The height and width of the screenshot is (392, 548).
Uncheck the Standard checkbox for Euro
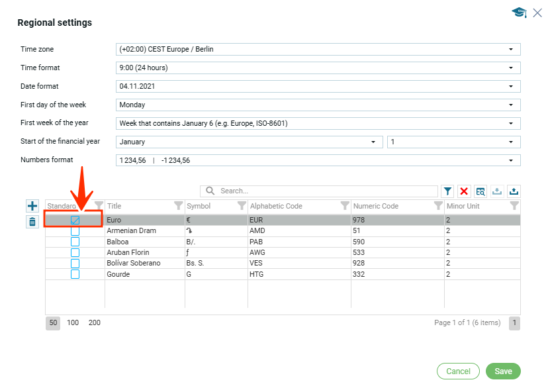click(x=75, y=220)
